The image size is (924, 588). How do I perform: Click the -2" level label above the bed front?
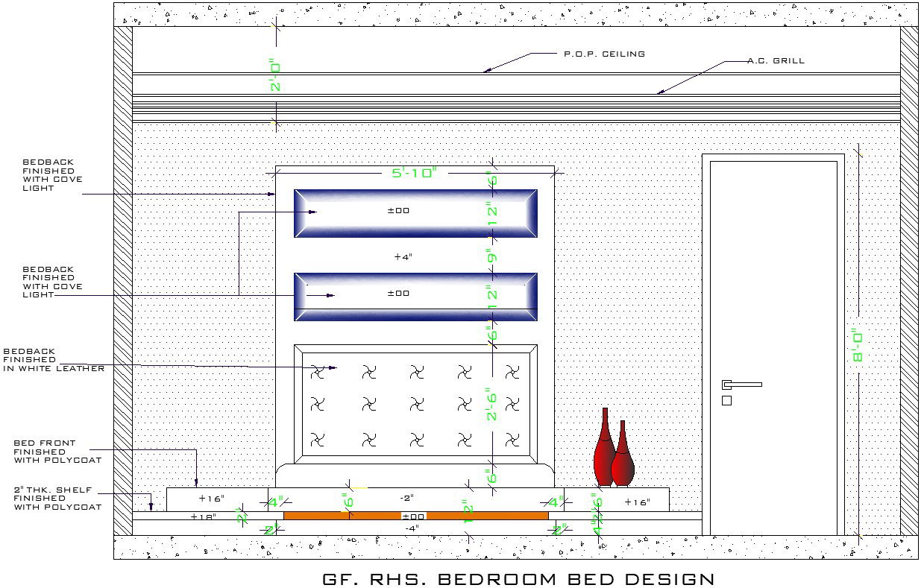coord(405,497)
